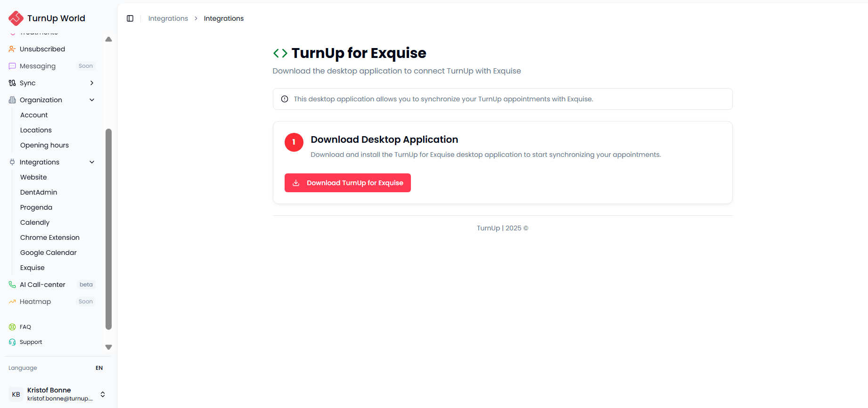Click the Heatmap trend icon
868x408 pixels.
coord(12,302)
